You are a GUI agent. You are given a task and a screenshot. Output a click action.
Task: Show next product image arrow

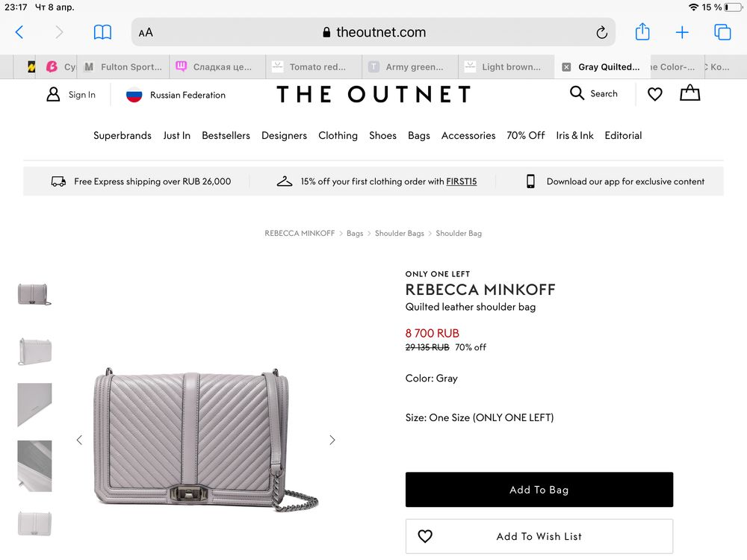coord(332,440)
